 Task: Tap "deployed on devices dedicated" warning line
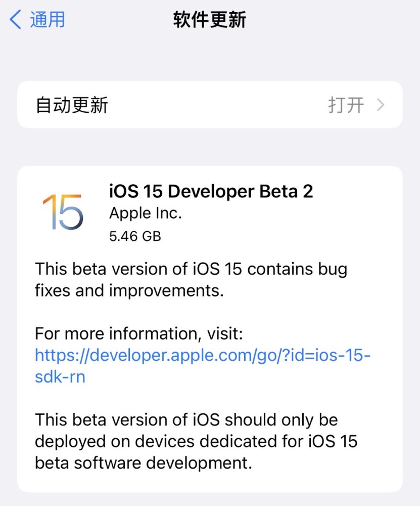(x=167, y=441)
